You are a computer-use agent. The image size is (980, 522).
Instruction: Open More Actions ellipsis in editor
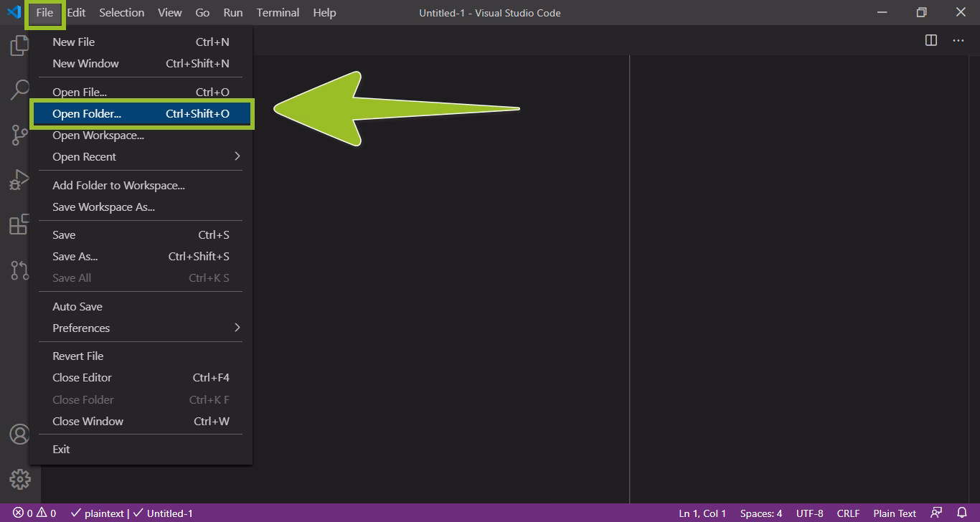point(958,40)
